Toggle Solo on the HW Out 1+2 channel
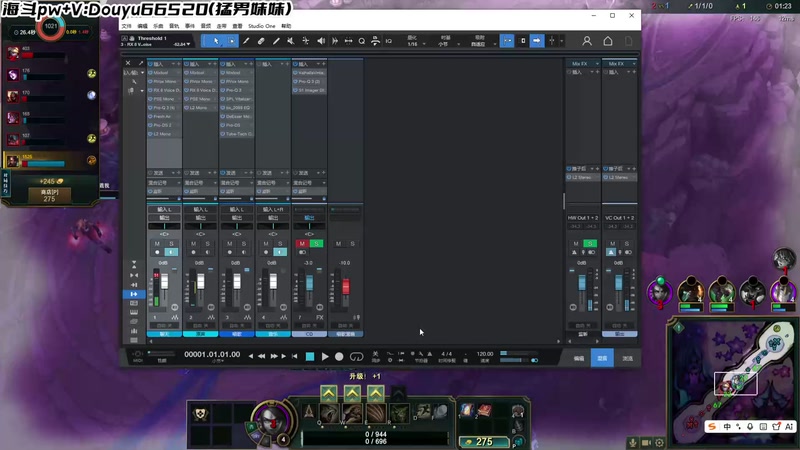800x450 pixels. tap(589, 243)
